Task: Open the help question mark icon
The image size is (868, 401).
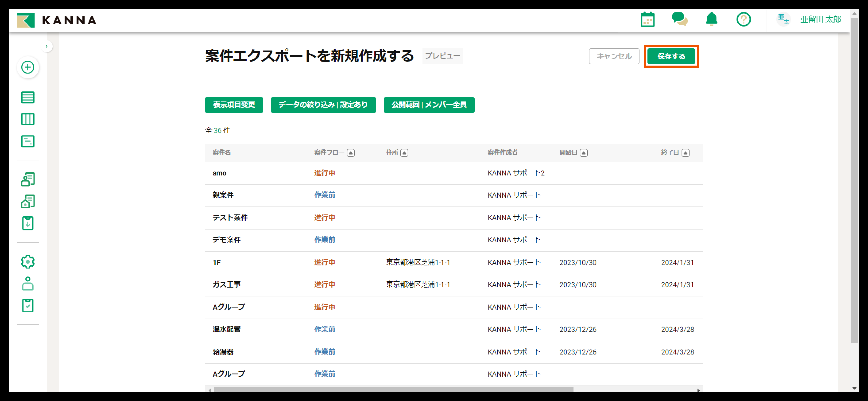Action: click(743, 19)
